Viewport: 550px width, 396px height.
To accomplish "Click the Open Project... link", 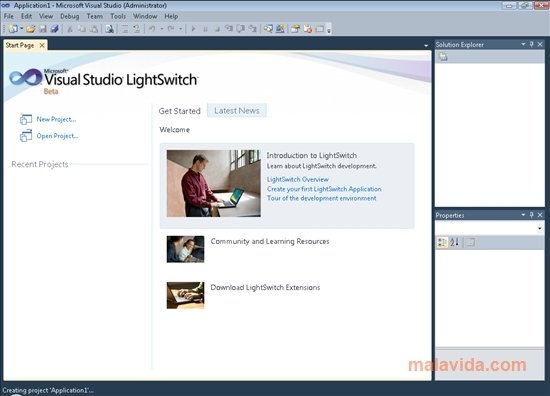I will point(58,136).
